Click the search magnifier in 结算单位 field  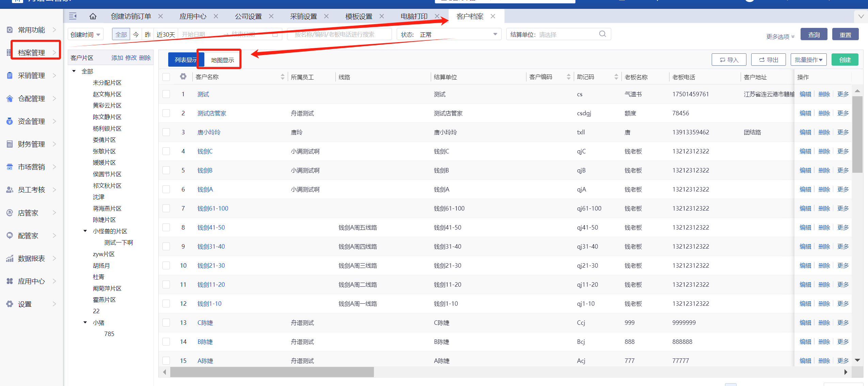coord(602,34)
